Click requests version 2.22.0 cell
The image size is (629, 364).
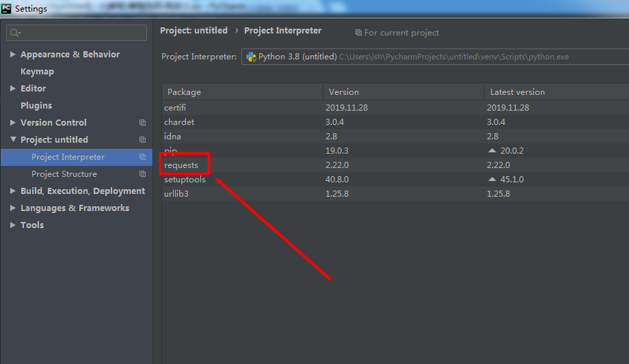337,165
